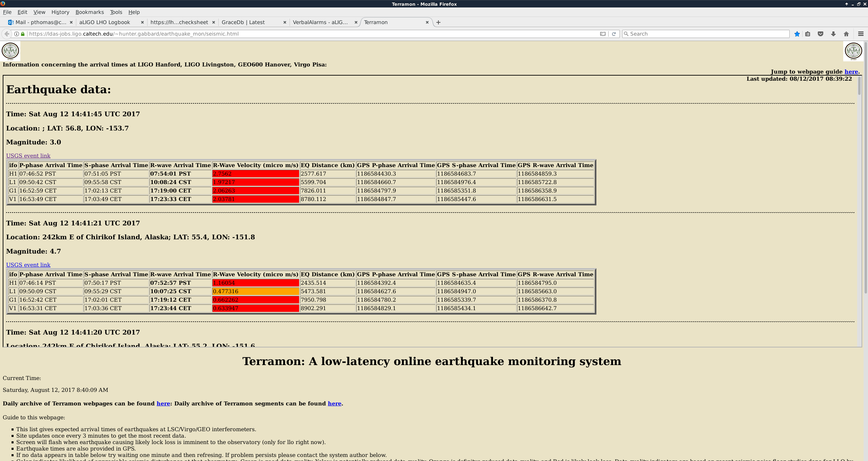The height and width of the screenshot is (461, 868).
Task: Open the Help menu
Action: (x=134, y=12)
